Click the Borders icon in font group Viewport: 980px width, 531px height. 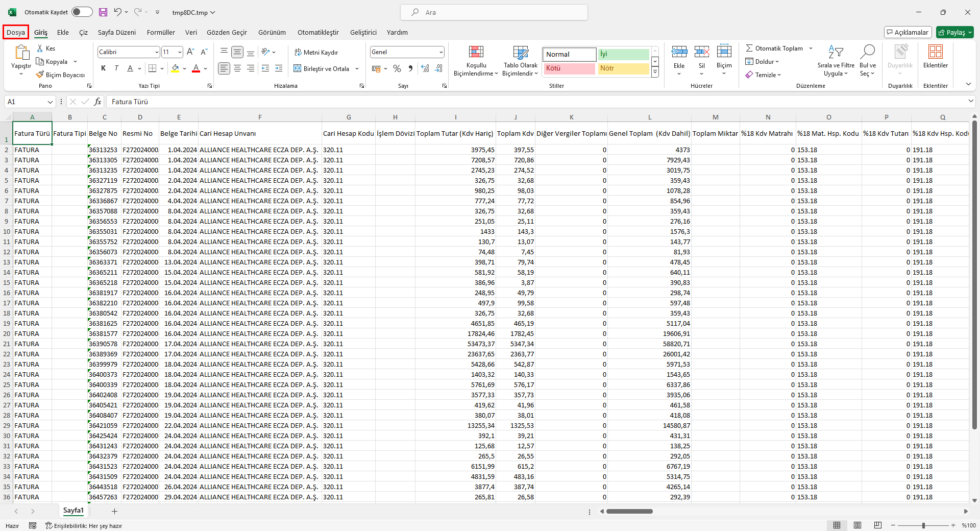(152, 68)
